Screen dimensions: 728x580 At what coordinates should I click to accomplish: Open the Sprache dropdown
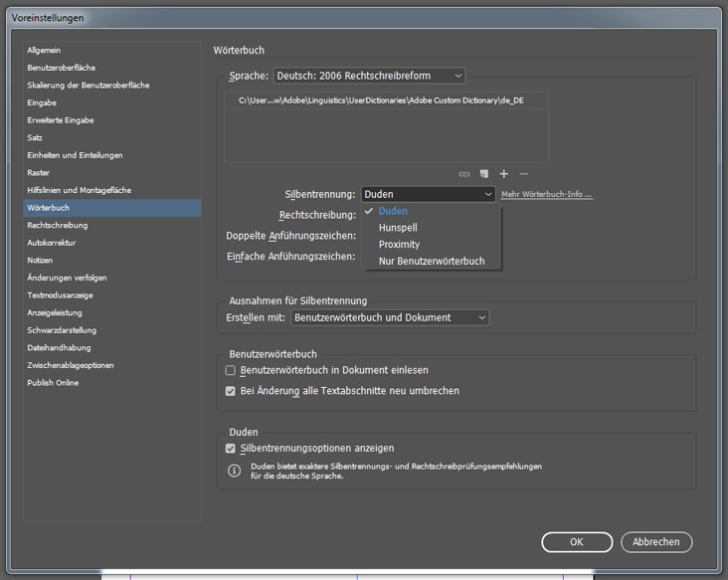[x=369, y=76]
